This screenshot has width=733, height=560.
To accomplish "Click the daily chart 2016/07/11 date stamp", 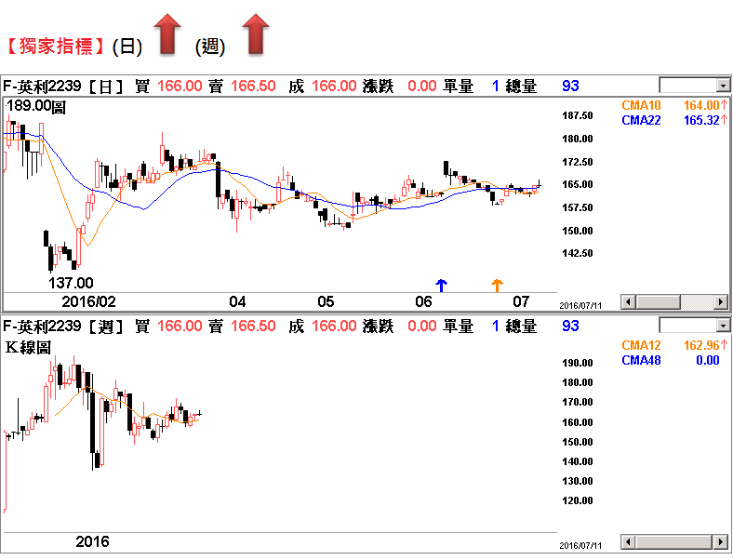I will point(580,306).
